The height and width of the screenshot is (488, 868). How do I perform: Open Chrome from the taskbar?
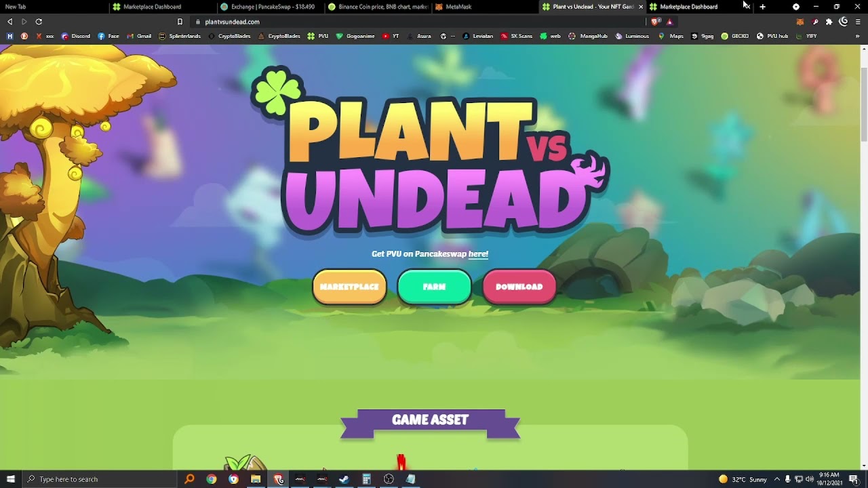point(212,479)
